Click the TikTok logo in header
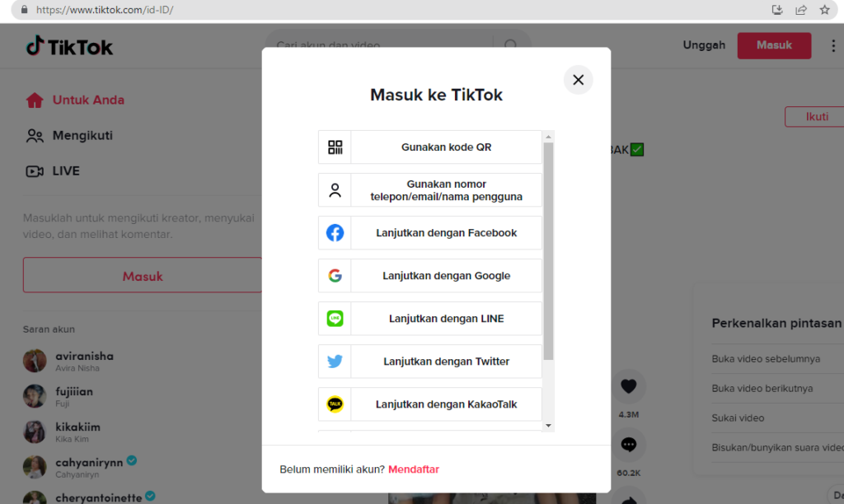Screen dimensions: 844x504 pos(69,46)
